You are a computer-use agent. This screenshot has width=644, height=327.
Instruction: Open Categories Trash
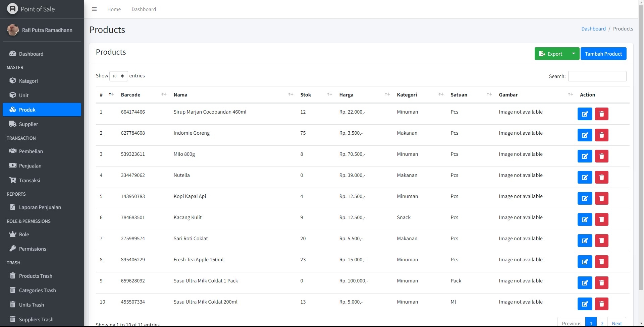click(42, 290)
